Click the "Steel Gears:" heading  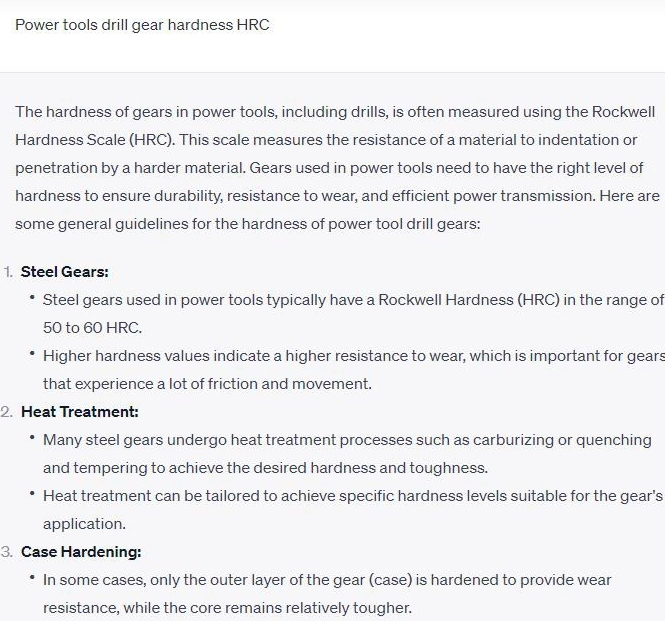click(x=65, y=271)
